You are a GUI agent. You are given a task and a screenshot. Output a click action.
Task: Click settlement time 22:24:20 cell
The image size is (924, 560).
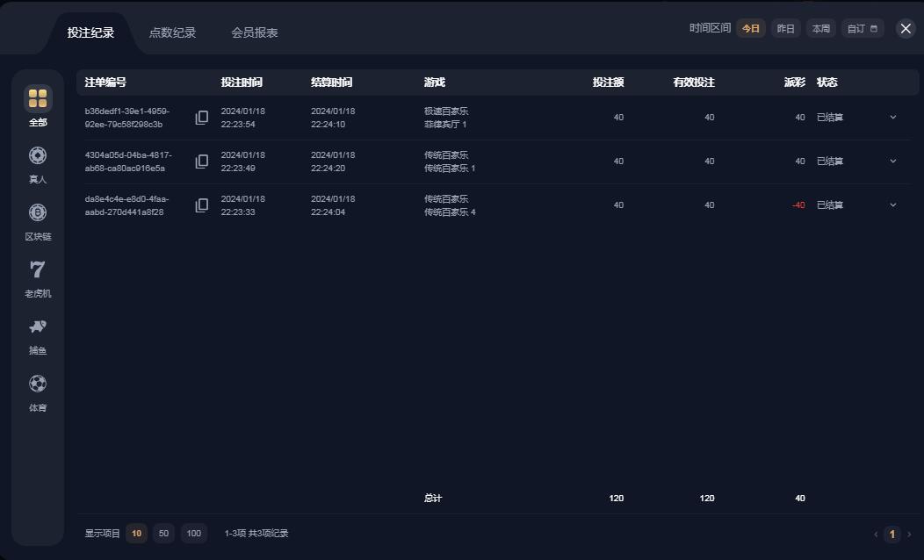333,162
